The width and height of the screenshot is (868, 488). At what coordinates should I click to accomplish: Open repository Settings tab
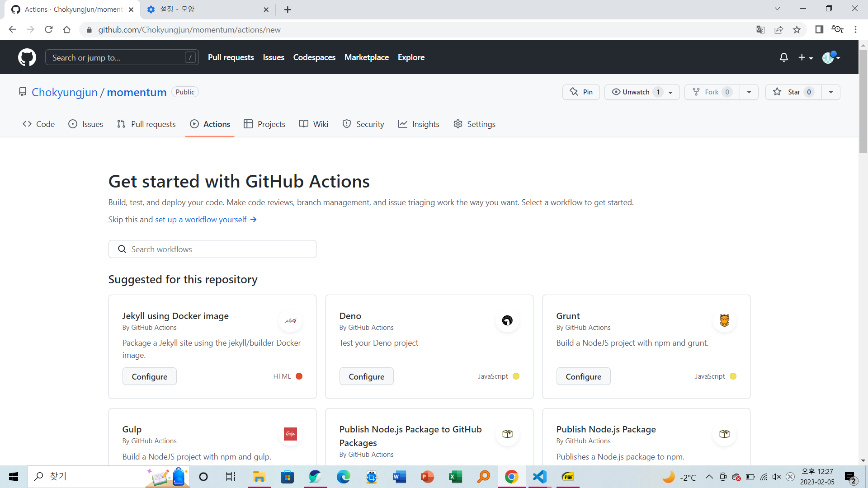coord(474,124)
